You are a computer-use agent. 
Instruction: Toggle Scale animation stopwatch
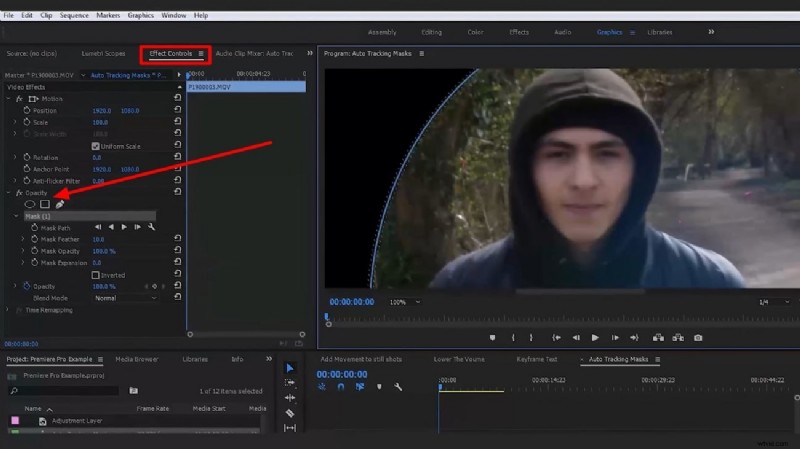pyautogui.click(x=27, y=122)
